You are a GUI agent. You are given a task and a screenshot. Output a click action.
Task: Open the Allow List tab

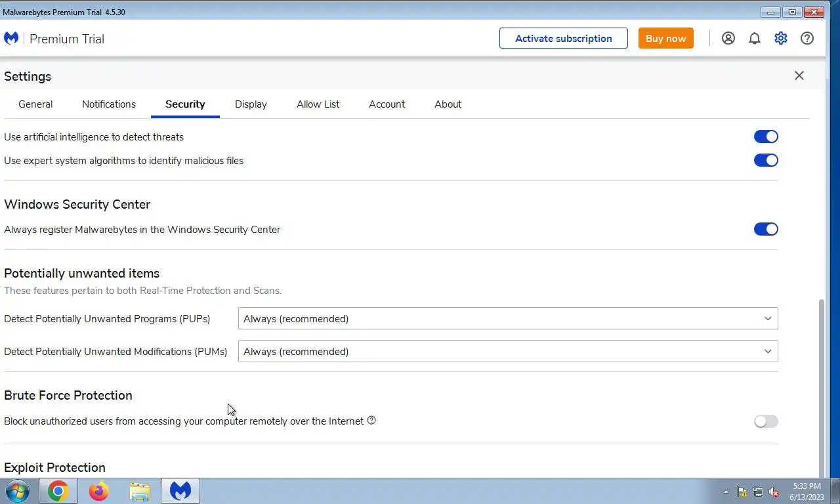(x=318, y=104)
